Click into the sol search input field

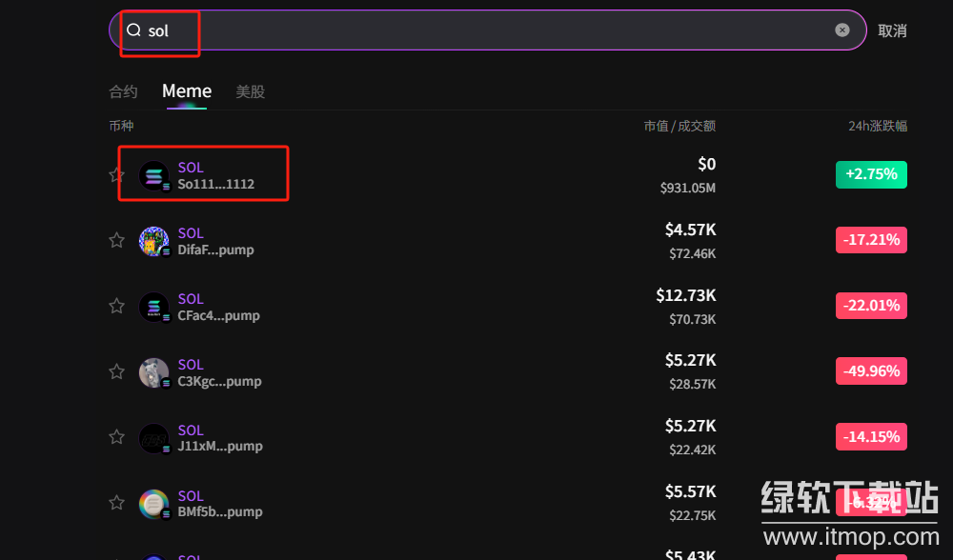pyautogui.click(x=476, y=30)
